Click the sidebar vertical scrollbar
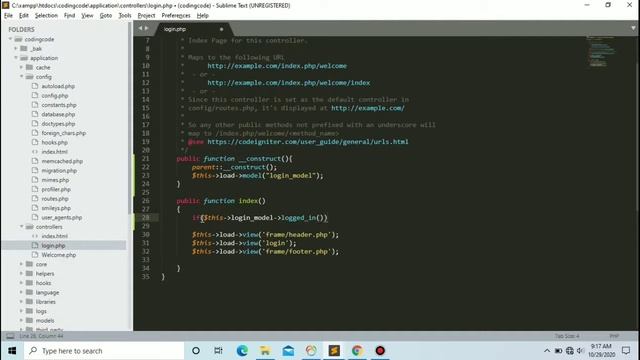The height and width of the screenshot is (360, 640). click(x=130, y=118)
